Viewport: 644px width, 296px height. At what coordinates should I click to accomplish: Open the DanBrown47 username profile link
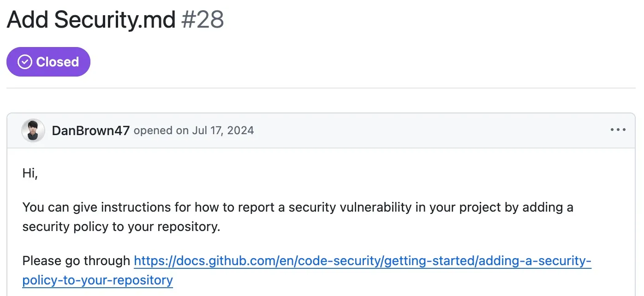90,130
